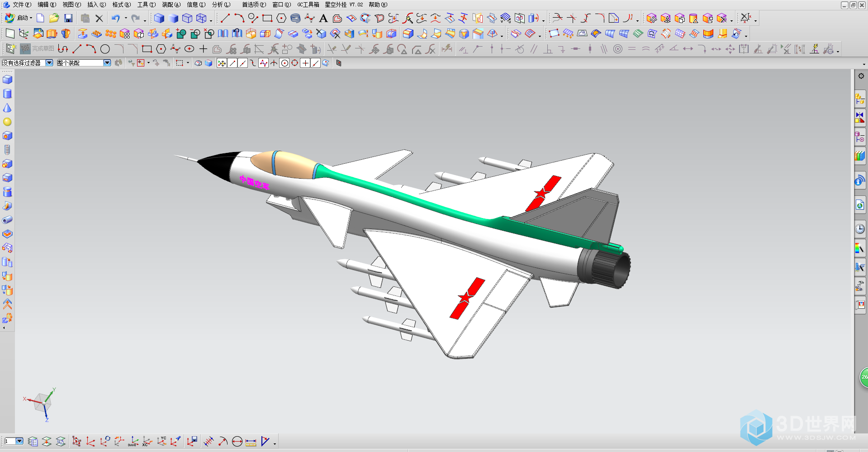Click the 完成草图 finish sketch button
The height and width of the screenshot is (452, 868).
(x=38, y=49)
